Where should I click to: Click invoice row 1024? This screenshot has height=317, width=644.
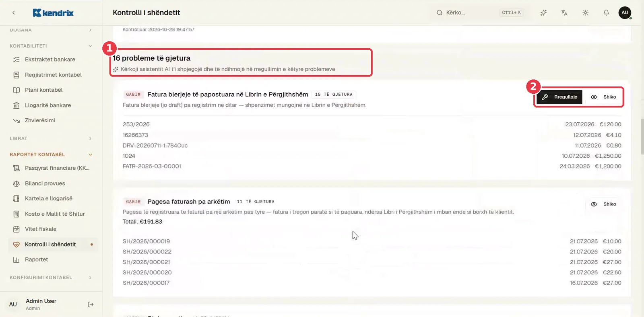click(x=372, y=156)
